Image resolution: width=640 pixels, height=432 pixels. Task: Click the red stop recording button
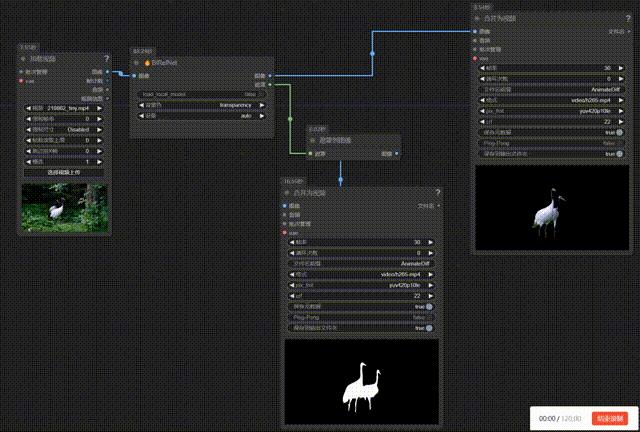click(x=610, y=419)
